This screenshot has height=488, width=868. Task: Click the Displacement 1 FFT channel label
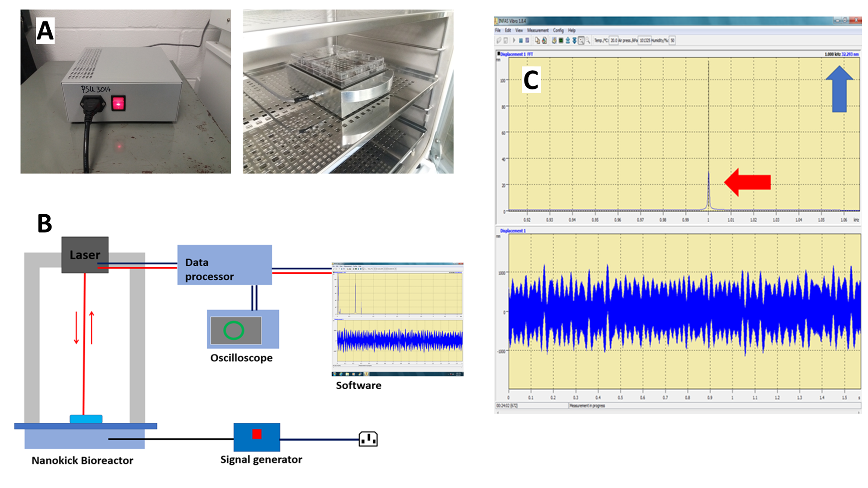coord(517,54)
